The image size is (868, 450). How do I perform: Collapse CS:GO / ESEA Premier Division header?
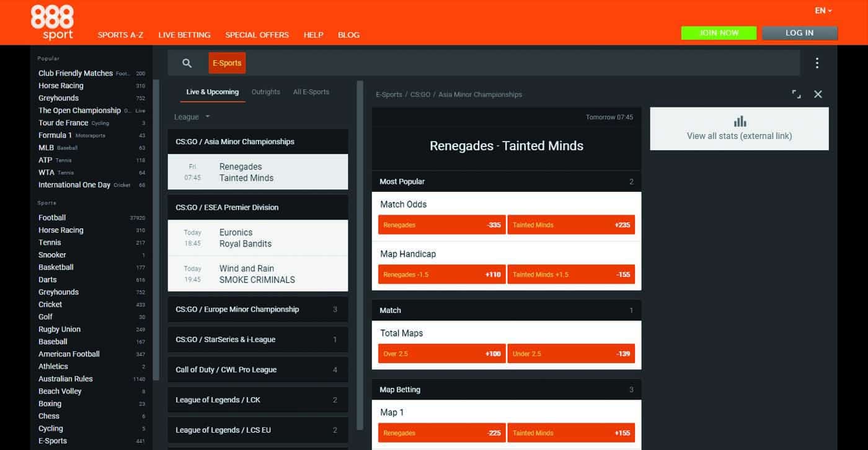tap(258, 207)
